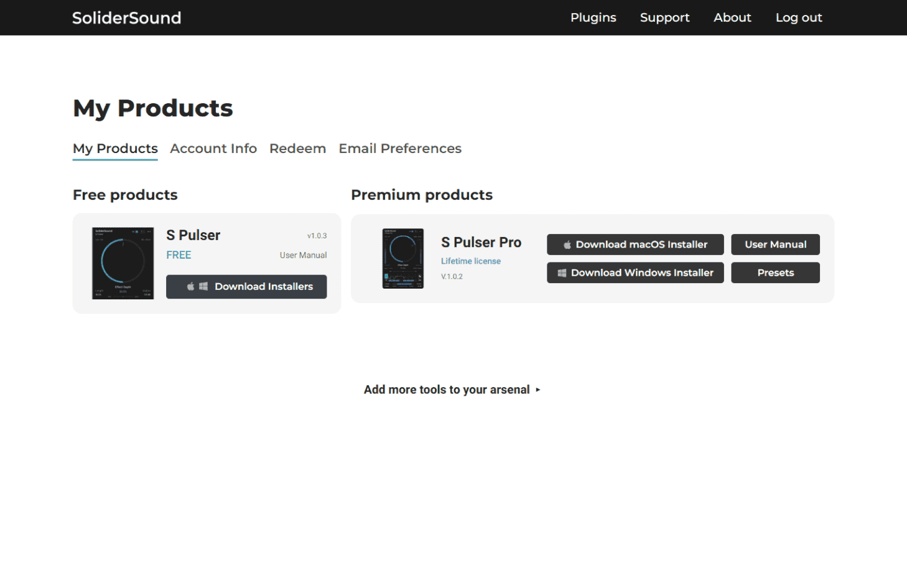The width and height of the screenshot is (907, 588).
Task: Click the Lifetime license link
Action: point(471,261)
